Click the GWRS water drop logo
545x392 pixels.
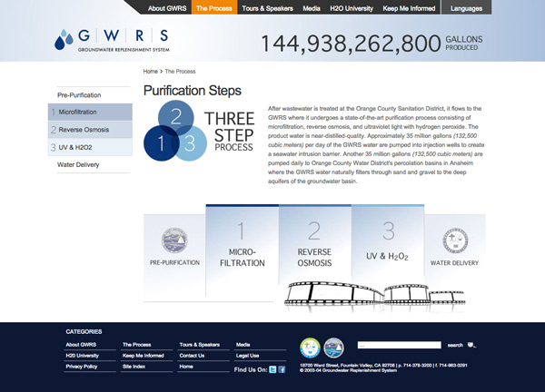pos(64,39)
